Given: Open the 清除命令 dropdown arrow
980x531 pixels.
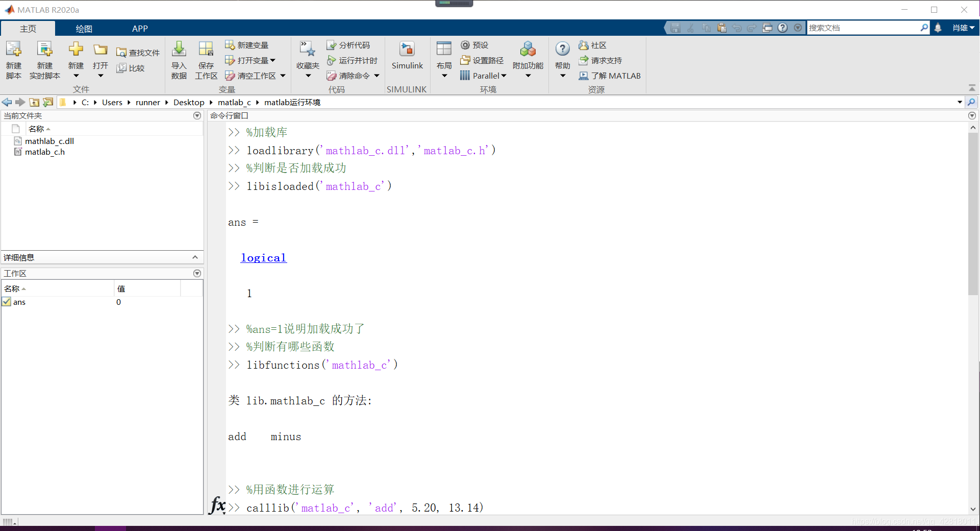Looking at the screenshot, I should (x=377, y=76).
